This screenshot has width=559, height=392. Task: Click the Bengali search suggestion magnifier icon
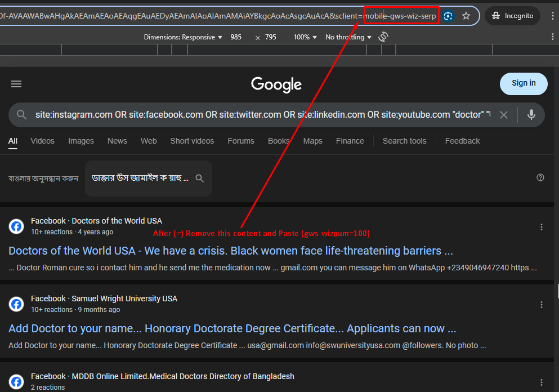199,178
